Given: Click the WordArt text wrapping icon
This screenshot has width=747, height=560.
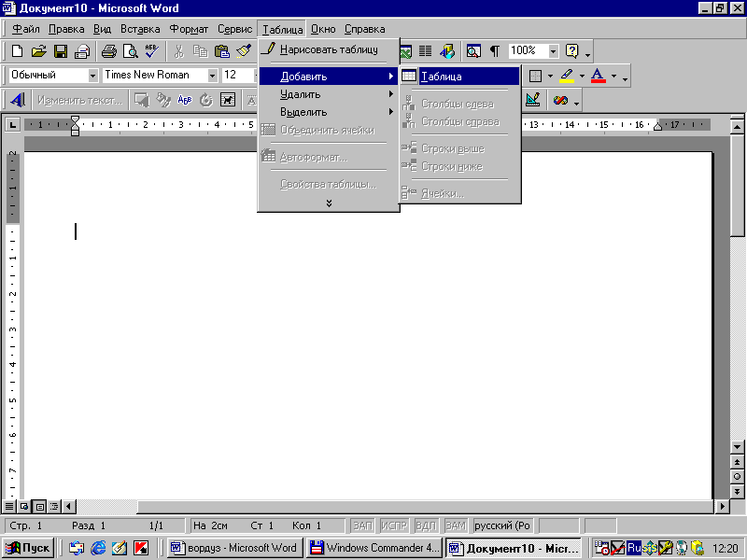Looking at the screenshot, I should pos(228,100).
